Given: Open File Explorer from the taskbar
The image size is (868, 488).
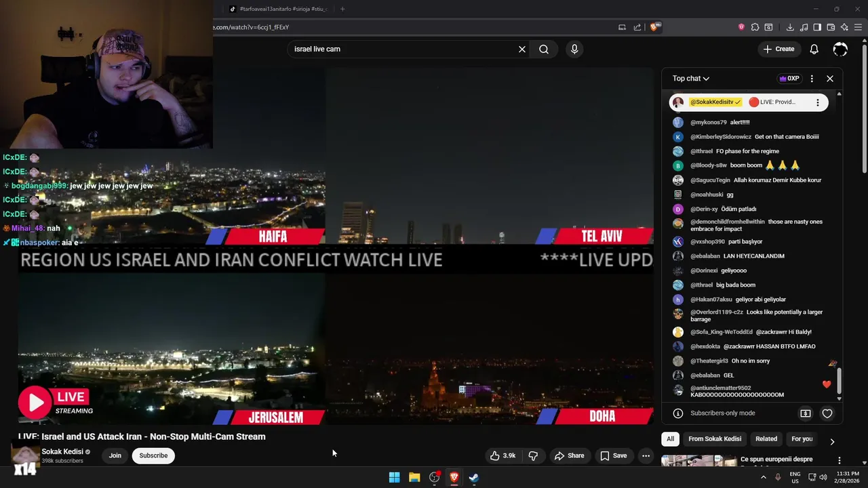Looking at the screenshot, I should click(x=414, y=477).
